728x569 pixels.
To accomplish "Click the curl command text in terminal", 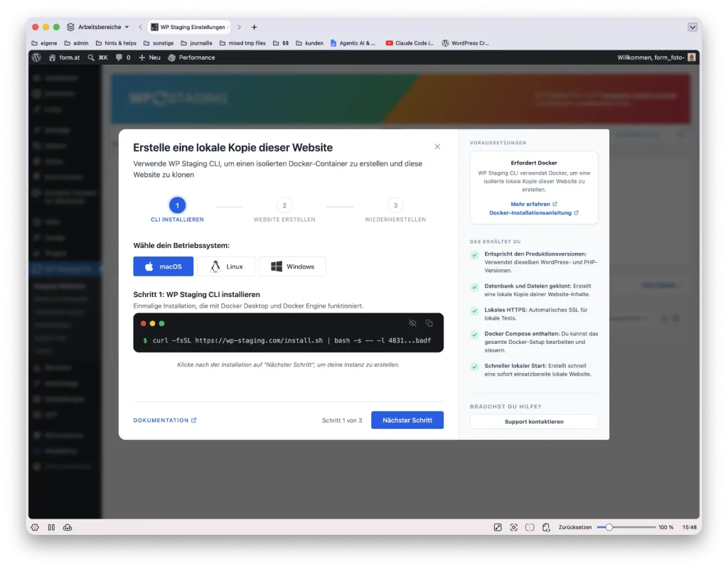I will click(x=291, y=340).
